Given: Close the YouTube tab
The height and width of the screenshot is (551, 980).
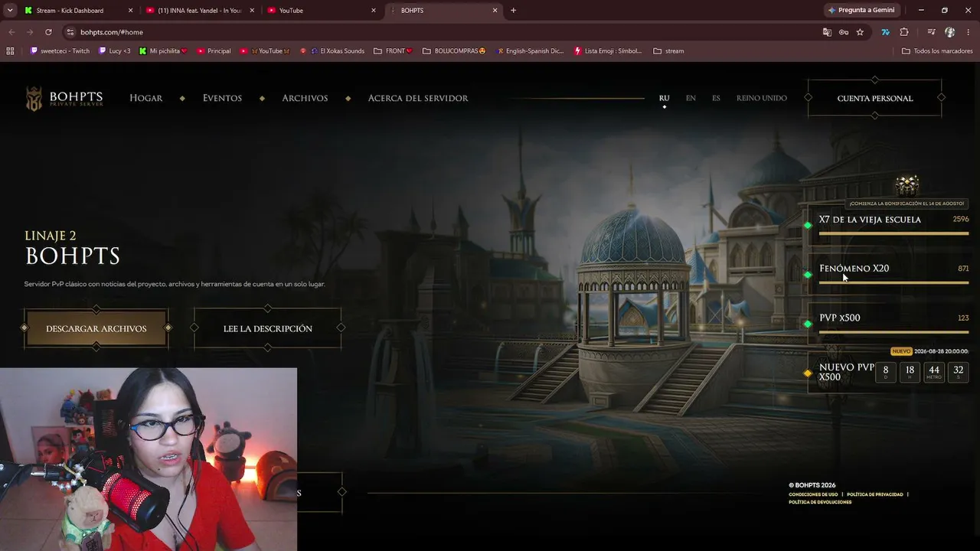Looking at the screenshot, I should pos(374,11).
